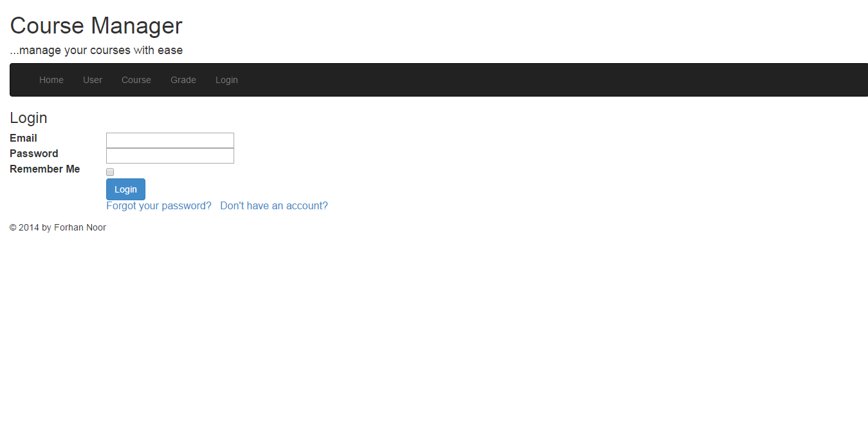
Task: Select Login in the navigation bar
Action: point(226,80)
